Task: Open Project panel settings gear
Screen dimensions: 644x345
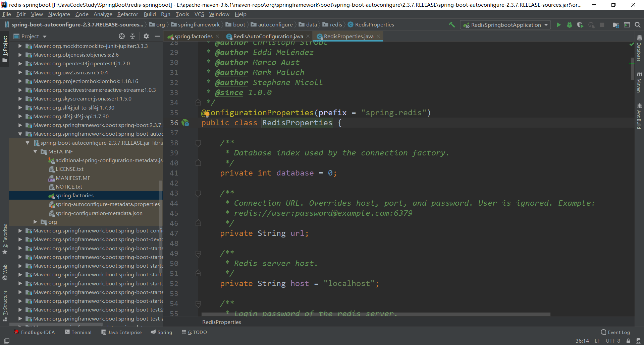Action: [146, 36]
